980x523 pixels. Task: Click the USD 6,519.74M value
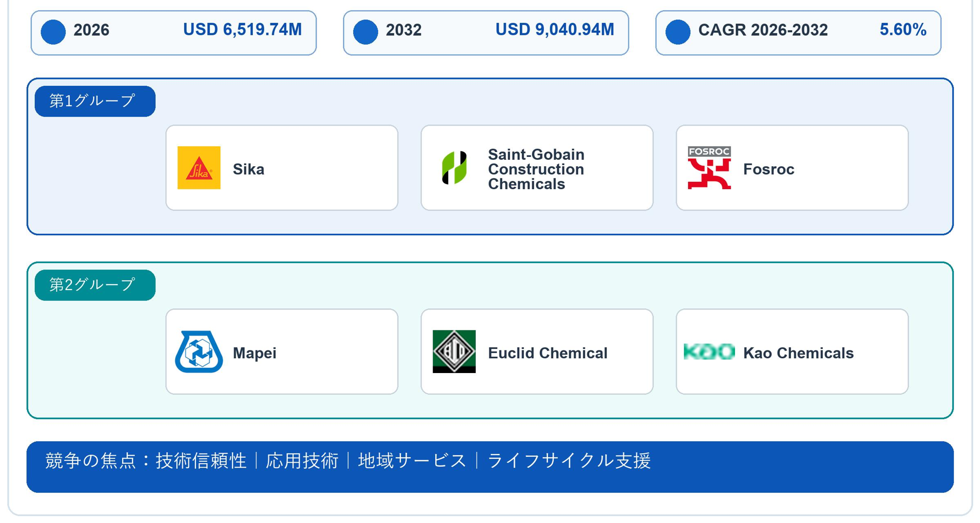(x=243, y=30)
